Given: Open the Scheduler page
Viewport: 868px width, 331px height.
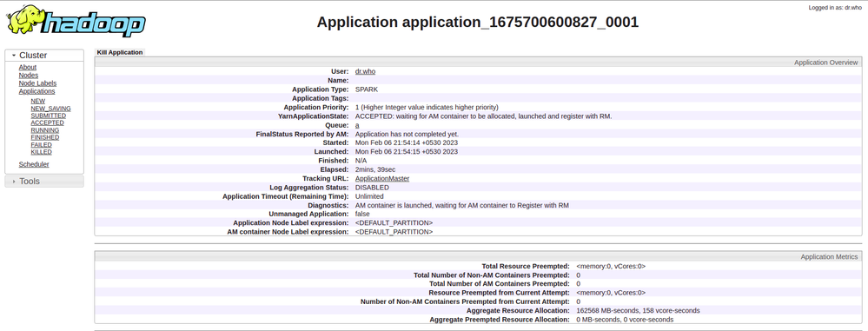Looking at the screenshot, I should [34, 164].
